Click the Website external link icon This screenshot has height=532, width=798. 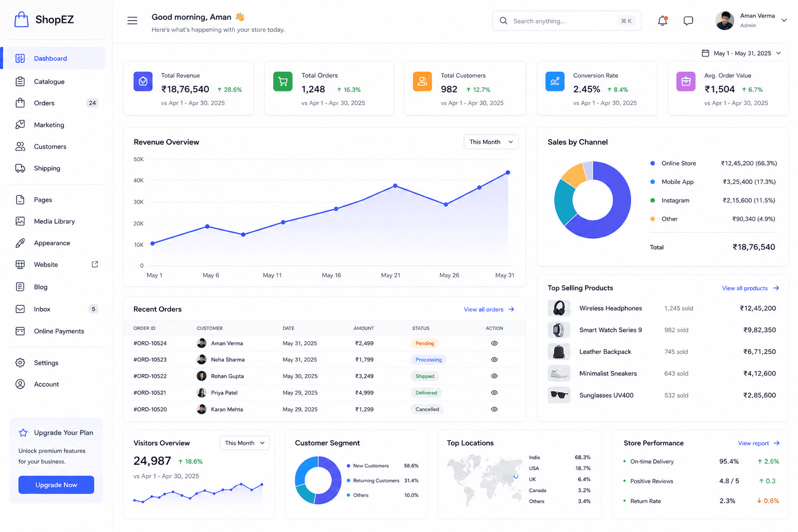point(95,264)
